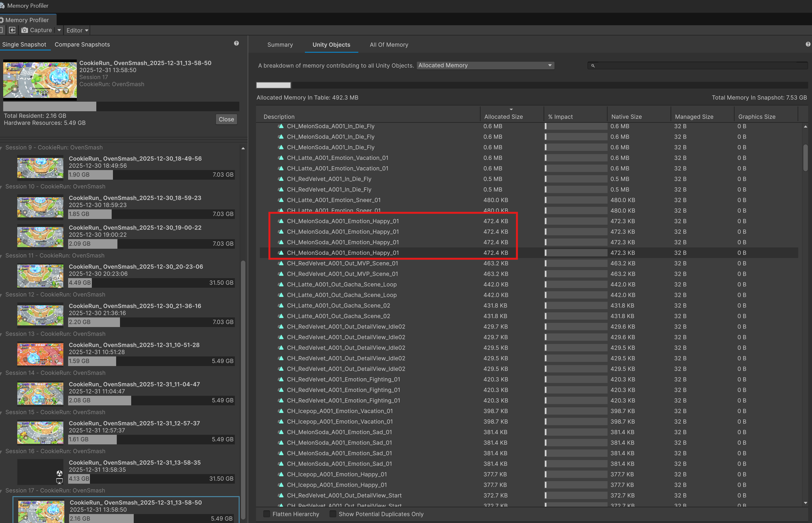Click the Capture camera button
Screen dimensions: 812x523
37,30
